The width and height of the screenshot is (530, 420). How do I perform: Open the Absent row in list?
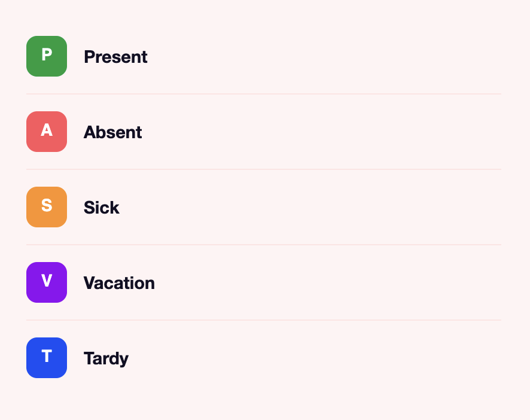tap(264, 132)
